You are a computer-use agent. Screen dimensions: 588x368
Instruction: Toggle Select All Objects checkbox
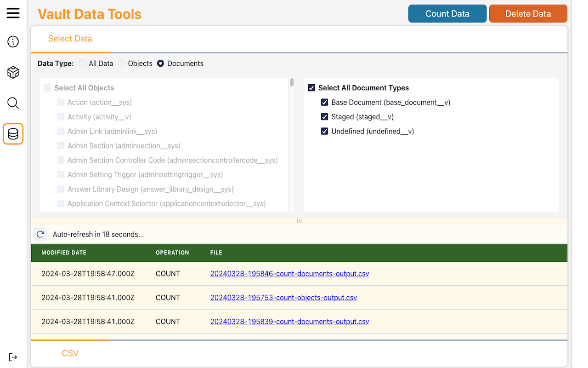47,88
